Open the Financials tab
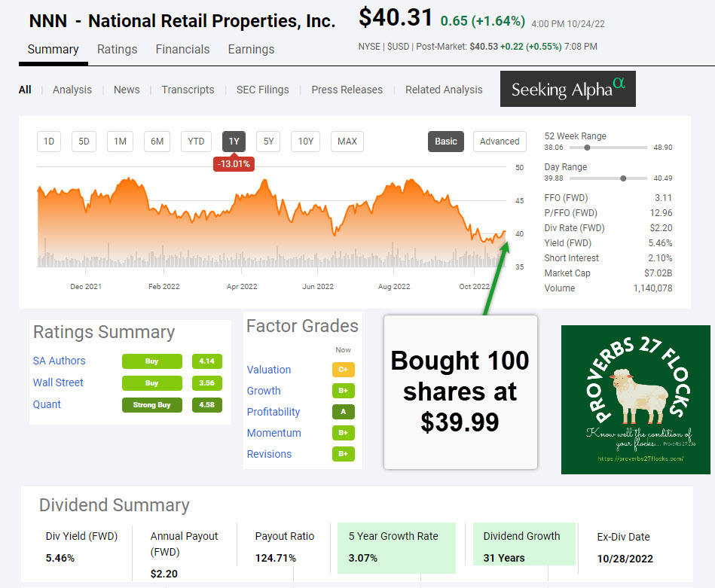 182,49
